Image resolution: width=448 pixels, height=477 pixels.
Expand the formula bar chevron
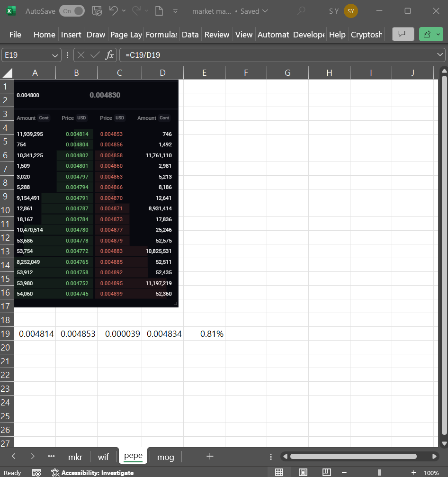pos(440,55)
